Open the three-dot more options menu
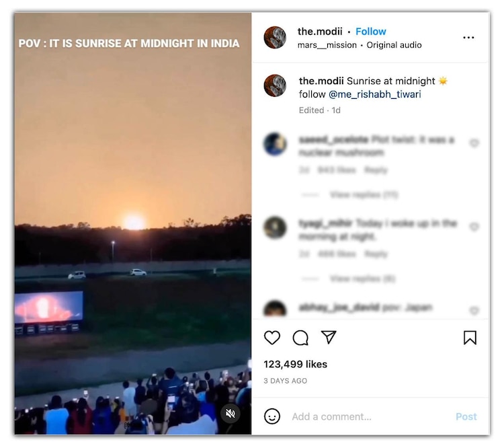Image resolution: width=504 pixels, height=446 pixels. click(468, 38)
